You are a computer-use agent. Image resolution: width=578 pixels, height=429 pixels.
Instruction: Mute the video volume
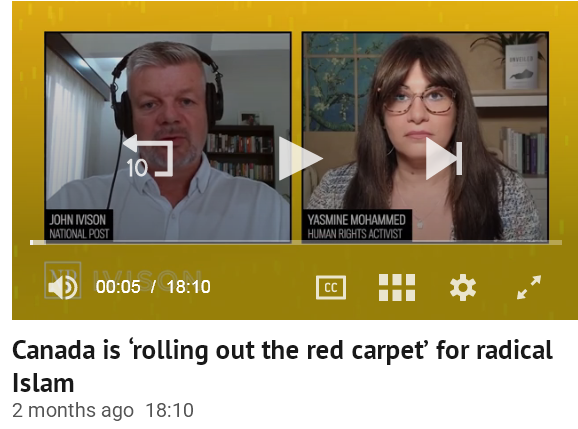point(63,287)
